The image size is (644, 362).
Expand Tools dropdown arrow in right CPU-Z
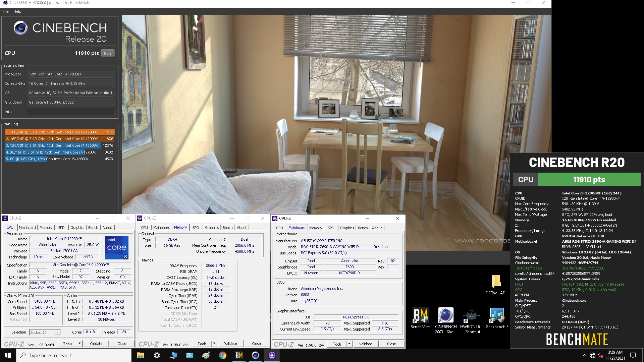coord(349,344)
